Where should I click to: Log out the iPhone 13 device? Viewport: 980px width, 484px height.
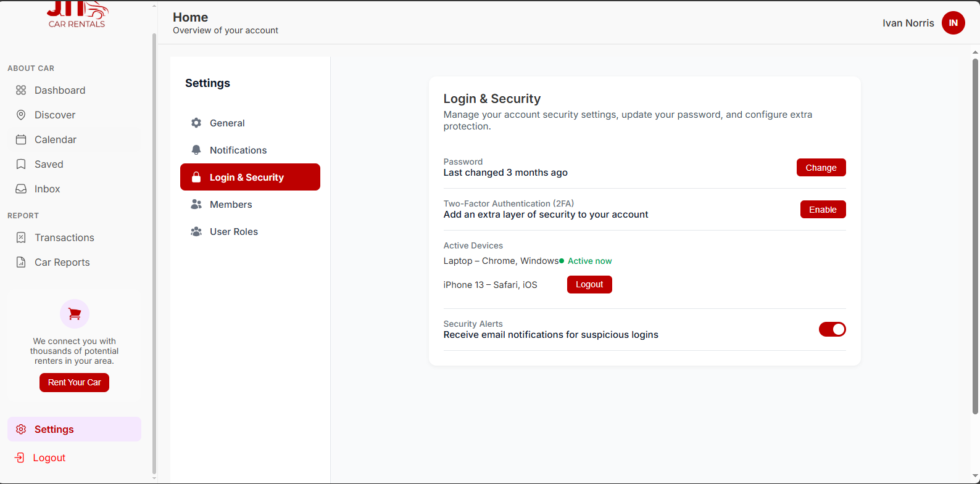click(x=589, y=284)
